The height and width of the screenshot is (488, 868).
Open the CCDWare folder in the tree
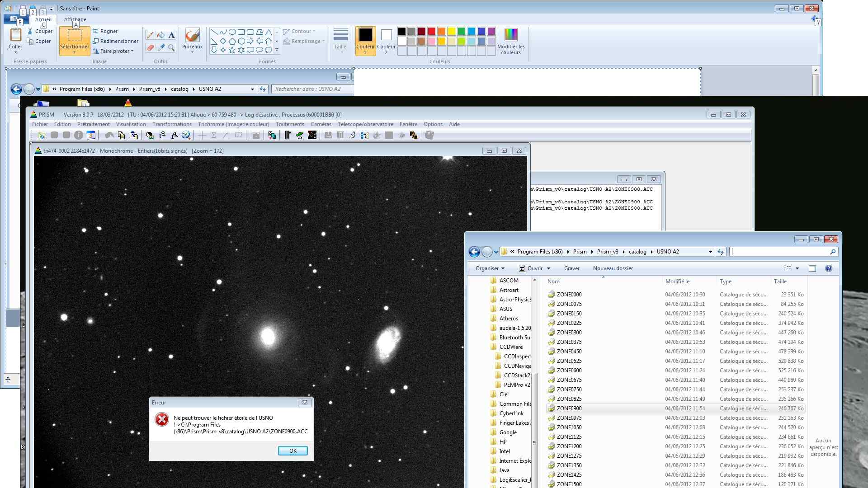point(511,347)
